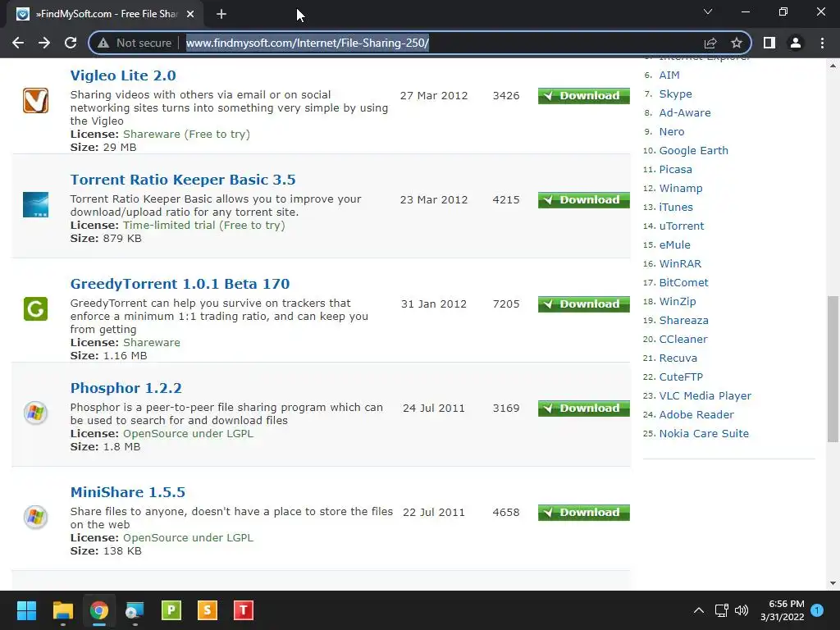Click MiniShare's OpenSource under LGPL license link
Viewport: 840px width, 630px height.
coord(188,538)
